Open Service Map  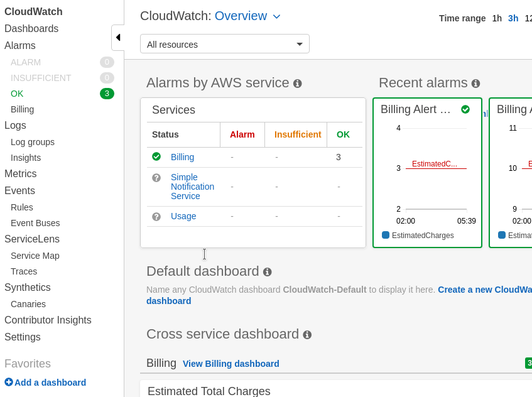pyautogui.click(x=35, y=256)
